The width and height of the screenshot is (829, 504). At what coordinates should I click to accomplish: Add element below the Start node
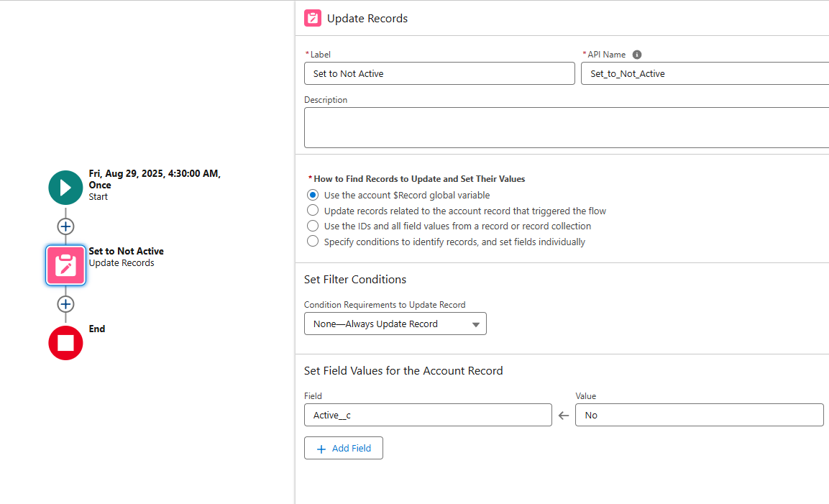tap(65, 226)
